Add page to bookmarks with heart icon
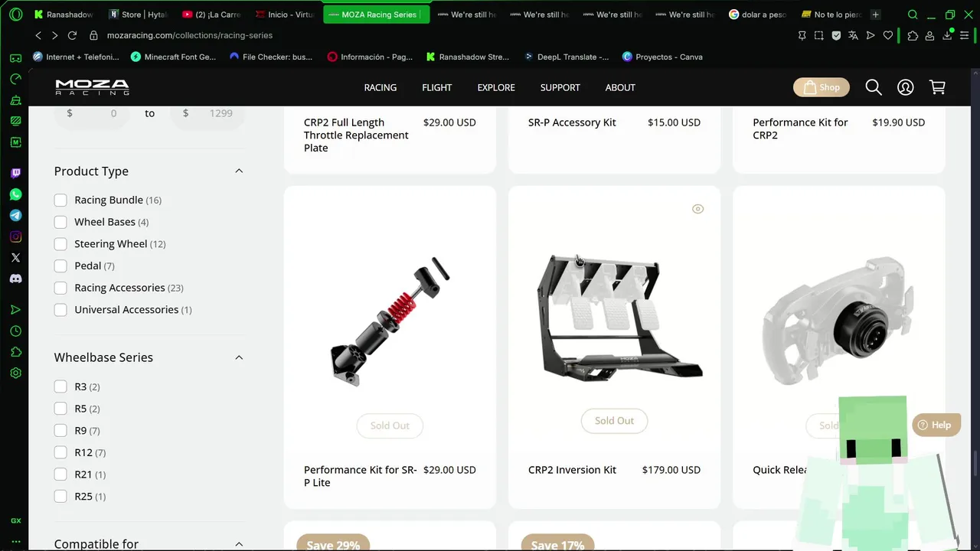The width and height of the screenshot is (980, 551). click(x=888, y=35)
